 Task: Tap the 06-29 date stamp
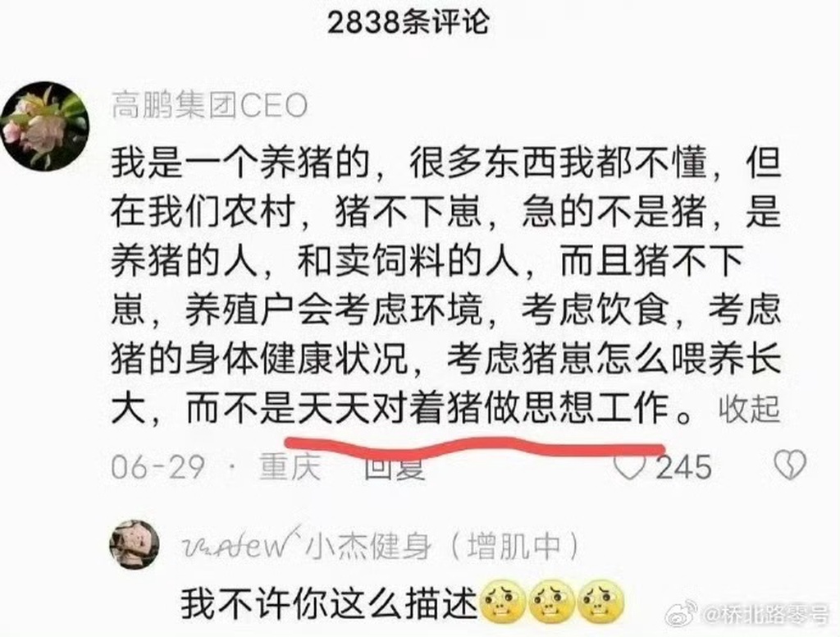pos(158,467)
